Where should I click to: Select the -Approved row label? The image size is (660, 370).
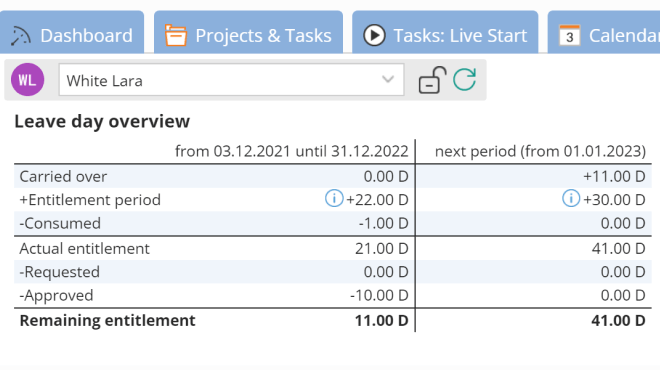tap(56, 296)
